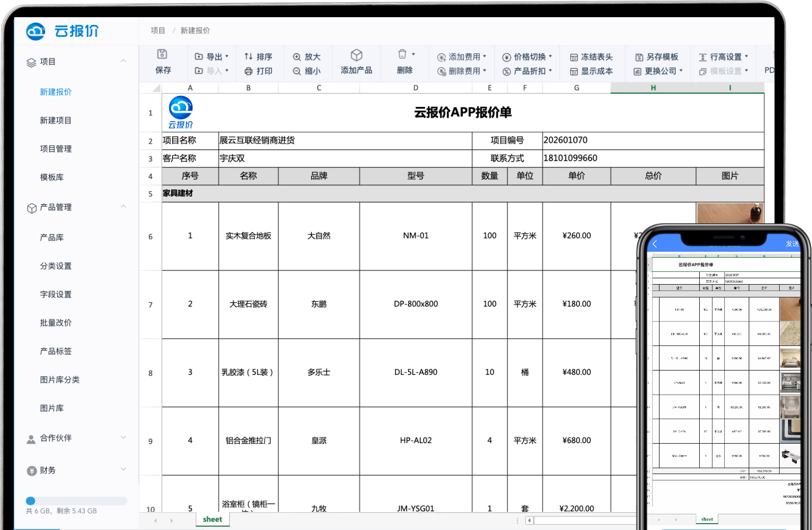This screenshot has width=812, height=530.
Task: Open the 添加费用 dropdown arrow
Action: coord(484,56)
